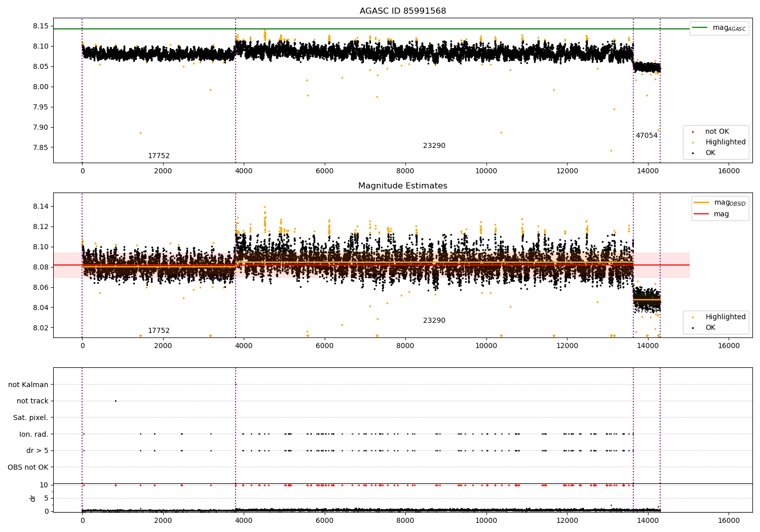Click the 10 tick on the dr axis
This screenshot has height=532, width=760.
coord(44,485)
